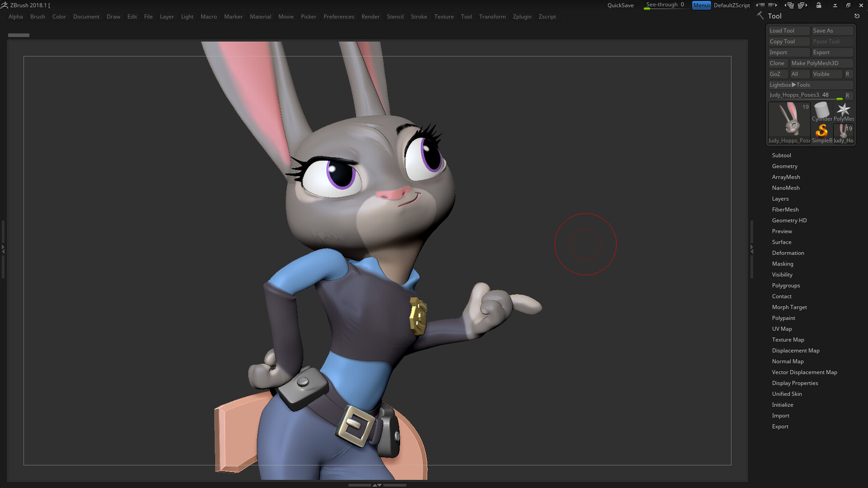This screenshot has height=488, width=868.
Task: Toggle See-through mode indicator
Action: pos(664,4)
